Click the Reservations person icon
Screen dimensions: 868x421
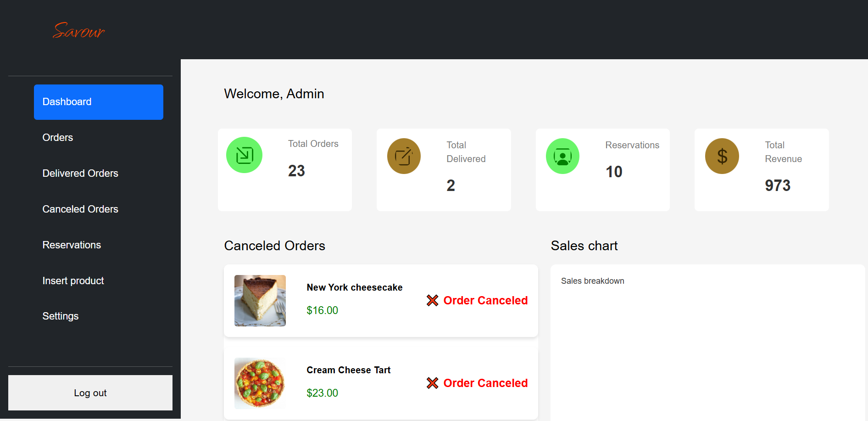tap(562, 156)
